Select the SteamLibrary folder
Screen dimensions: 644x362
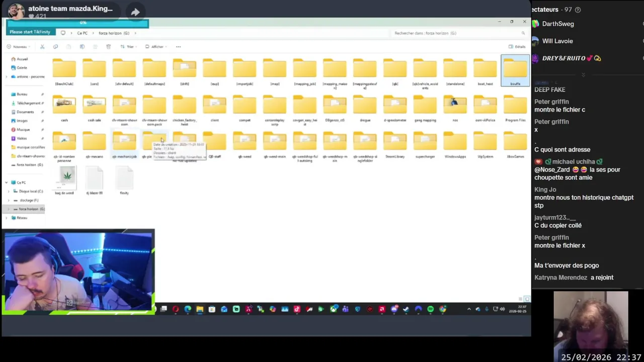point(395,145)
